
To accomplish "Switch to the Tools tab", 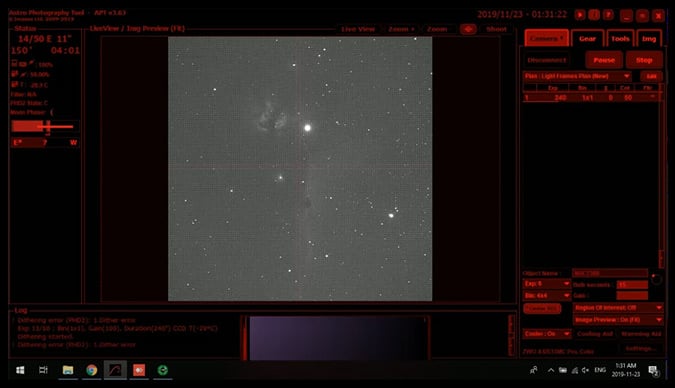I will tap(620, 38).
